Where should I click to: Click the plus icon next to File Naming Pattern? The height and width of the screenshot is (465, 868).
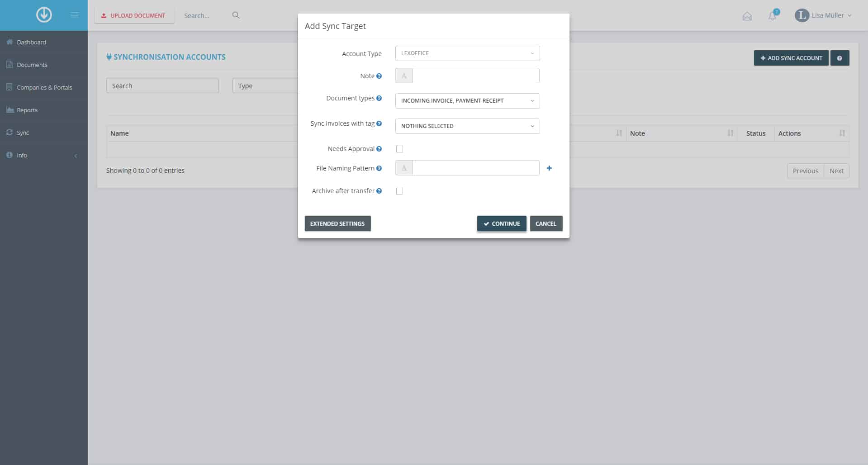pos(549,168)
